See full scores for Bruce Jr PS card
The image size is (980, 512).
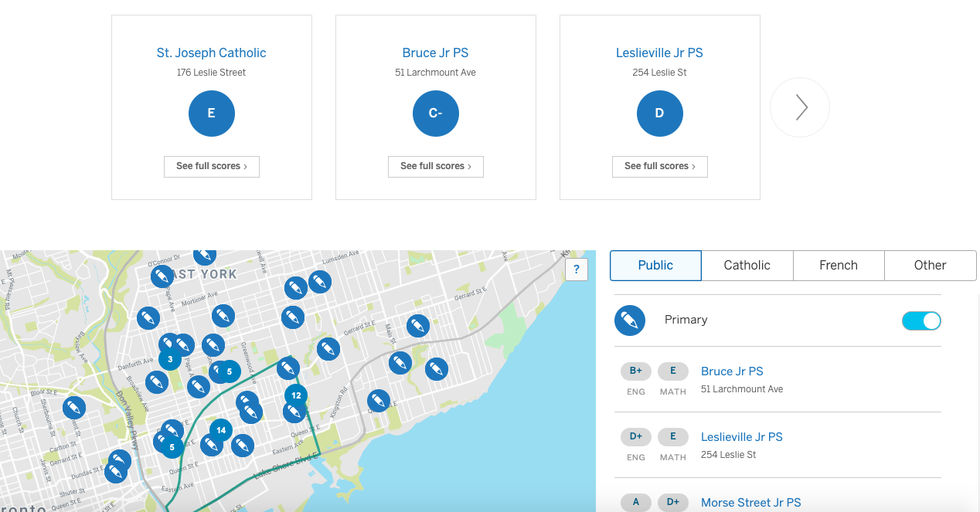436,166
